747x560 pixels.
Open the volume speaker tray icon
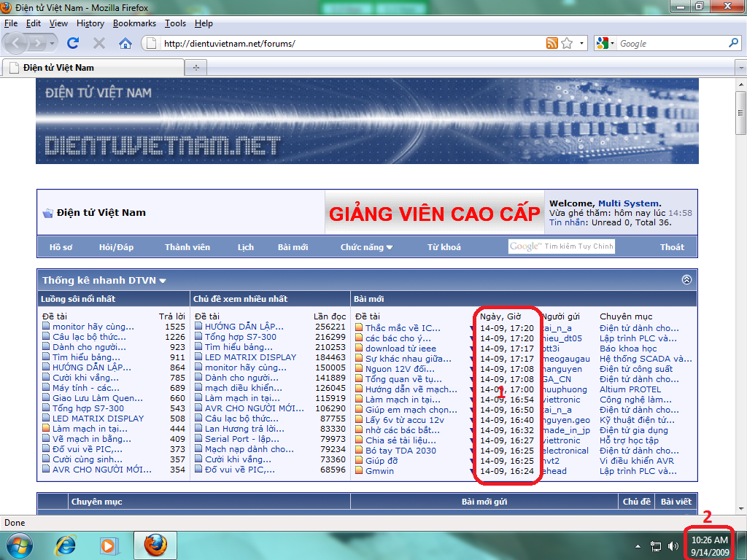[x=673, y=546]
